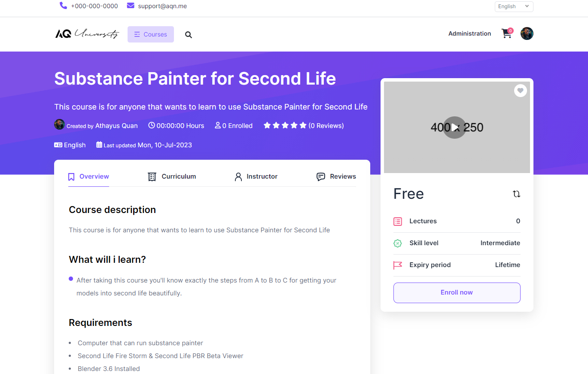Click the 400 x 250 preview thumbnail
Viewport: 588px width, 374px height.
pyautogui.click(x=457, y=128)
